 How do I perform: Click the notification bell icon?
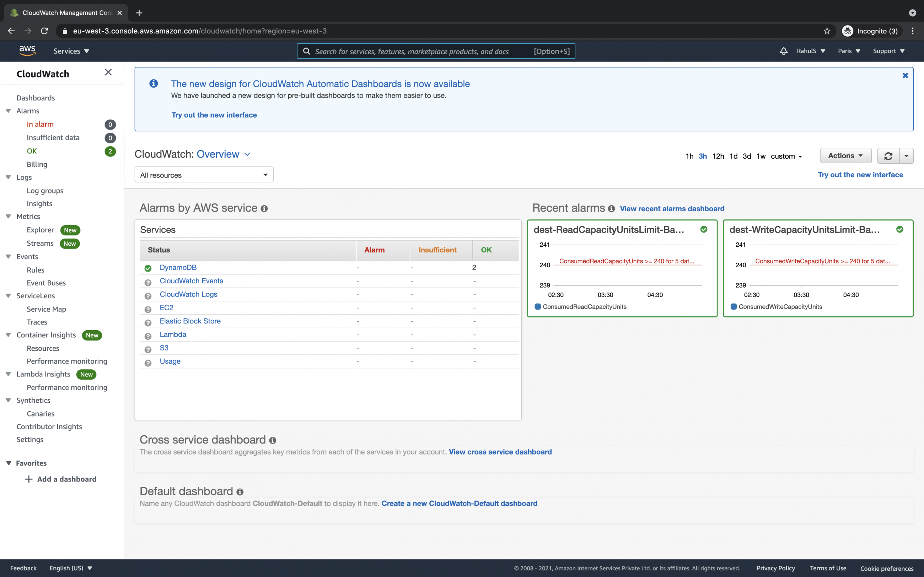click(x=783, y=51)
